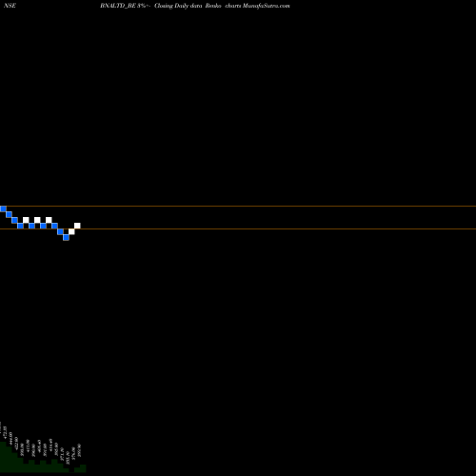Click the MunafaSutra.com text in header
Screen dimensions: 476x476
pos(266,6)
